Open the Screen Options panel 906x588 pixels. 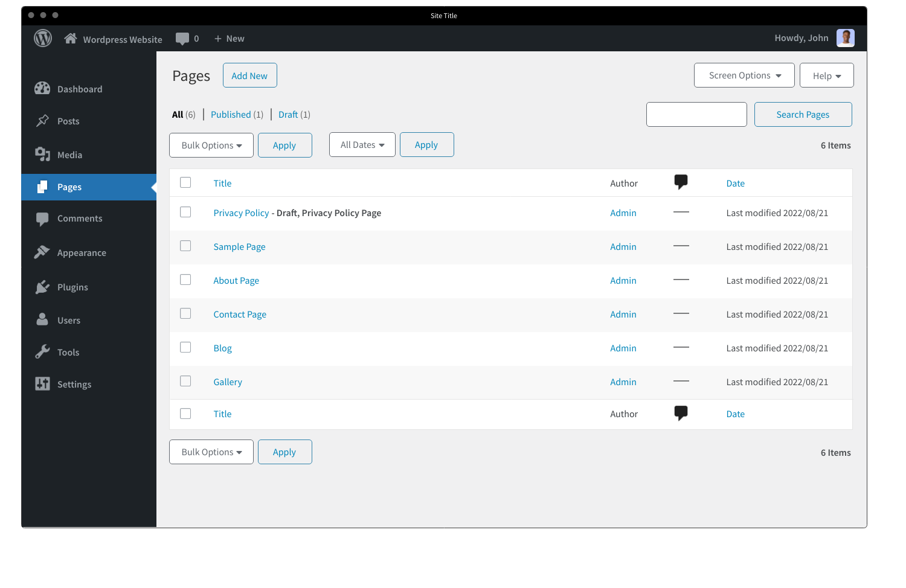(x=744, y=75)
